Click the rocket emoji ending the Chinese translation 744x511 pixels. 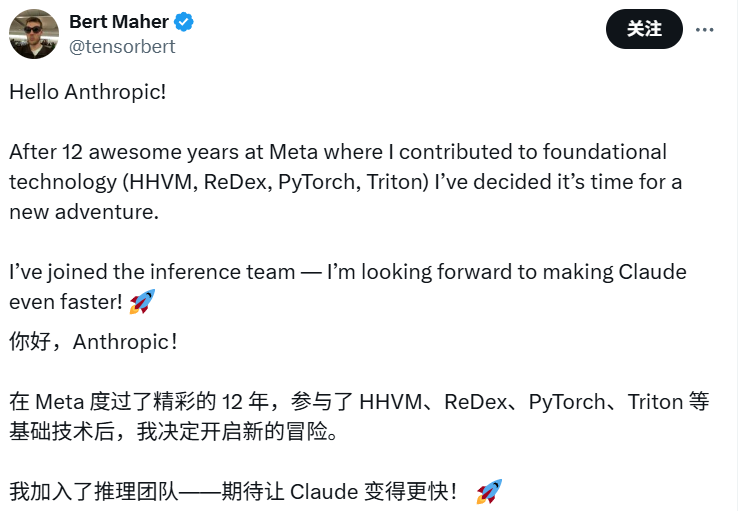click(x=489, y=491)
